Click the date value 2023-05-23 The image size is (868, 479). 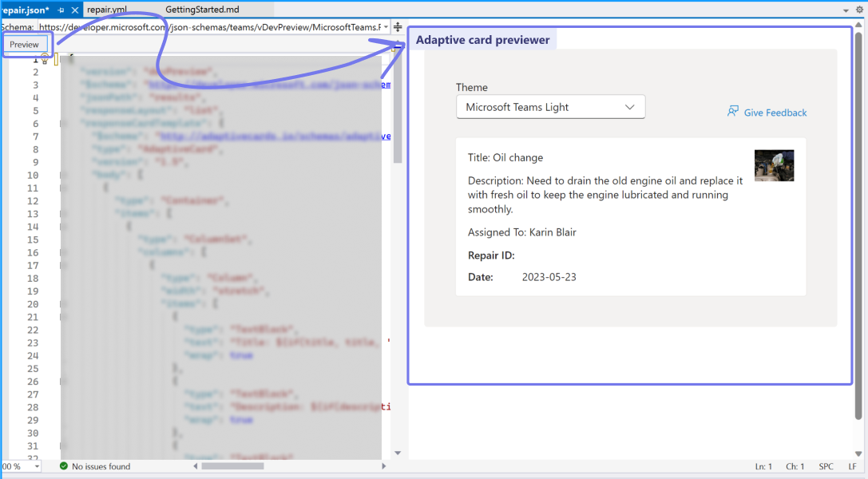tap(549, 277)
